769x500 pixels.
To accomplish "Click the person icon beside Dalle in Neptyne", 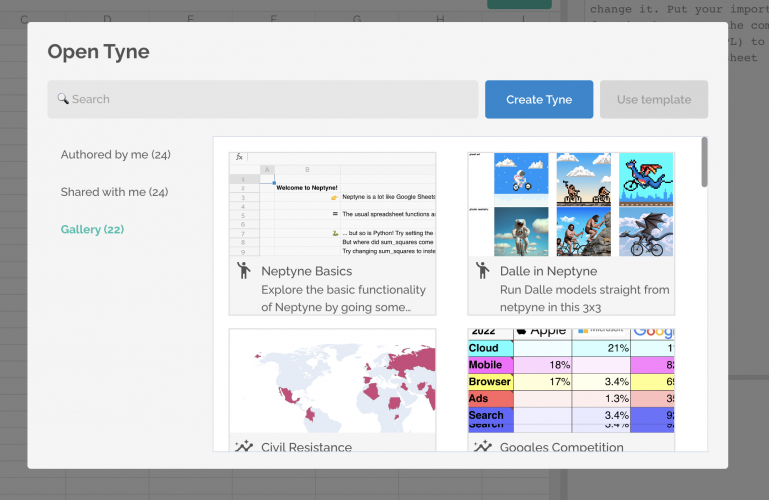I will 482,271.
